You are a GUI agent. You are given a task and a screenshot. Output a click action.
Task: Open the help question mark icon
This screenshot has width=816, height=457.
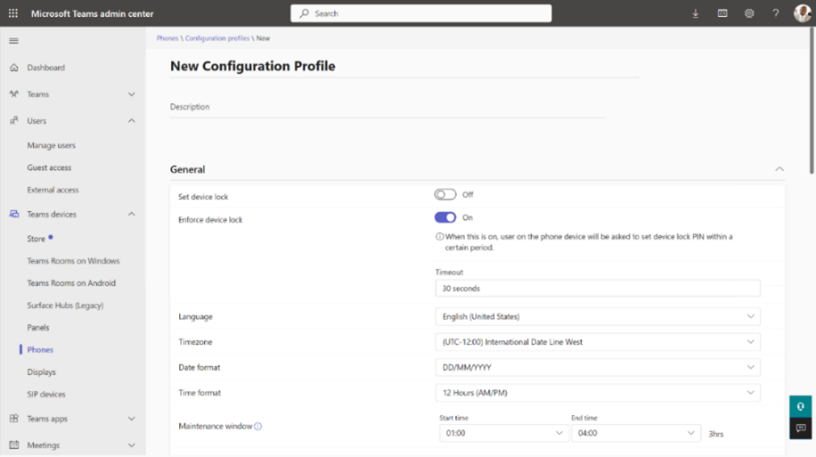[x=775, y=14]
